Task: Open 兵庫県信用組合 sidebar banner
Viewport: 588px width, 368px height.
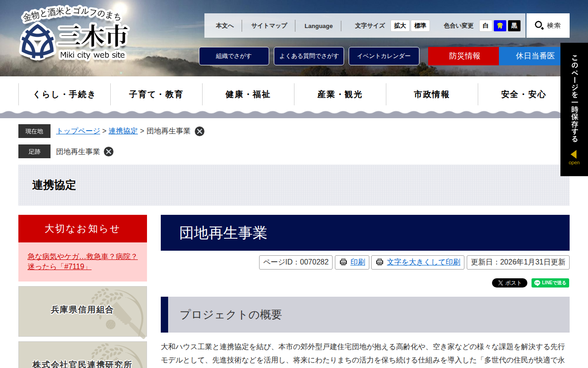Action: pos(83,311)
